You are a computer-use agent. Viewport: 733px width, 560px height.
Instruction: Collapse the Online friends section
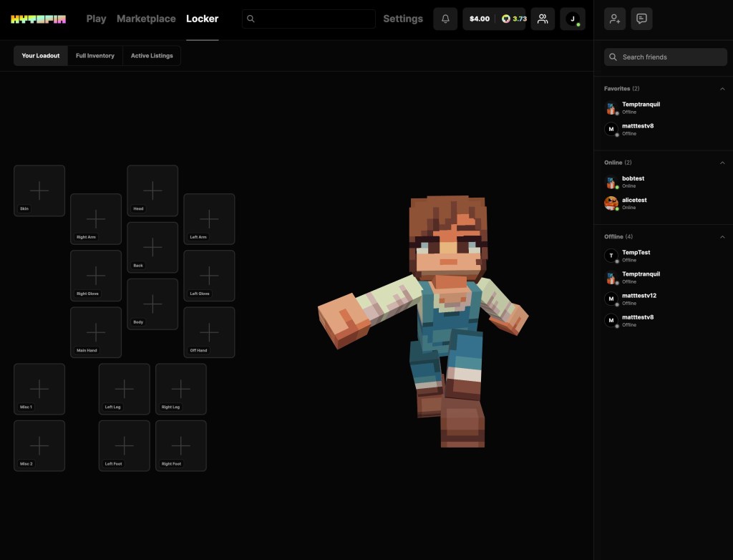point(722,163)
